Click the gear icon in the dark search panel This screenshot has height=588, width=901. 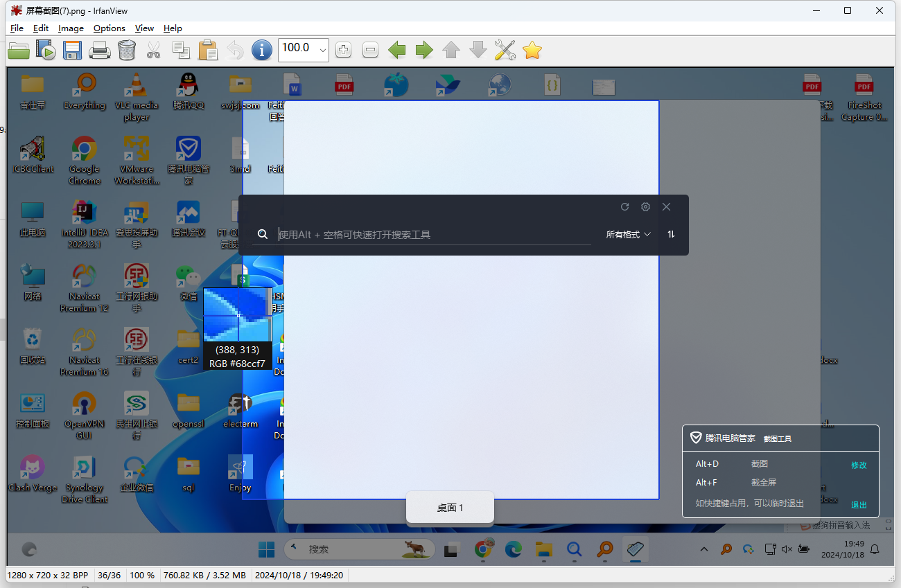[x=645, y=207]
